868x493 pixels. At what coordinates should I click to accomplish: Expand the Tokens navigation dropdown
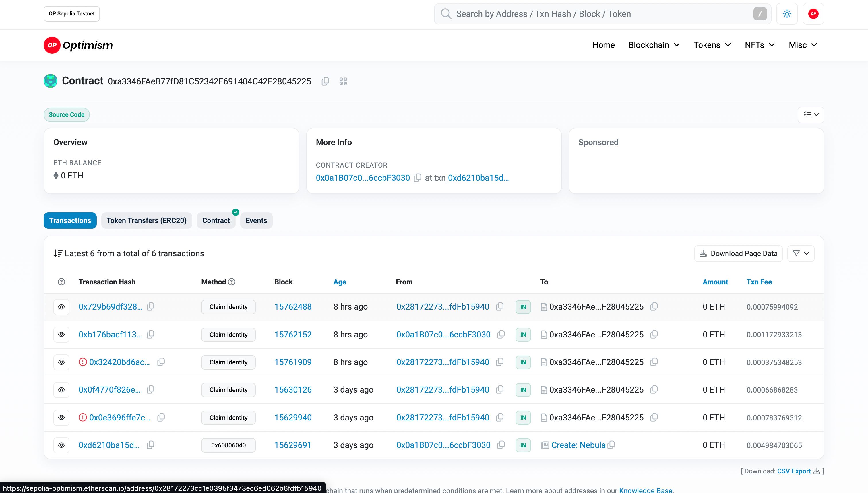click(711, 45)
